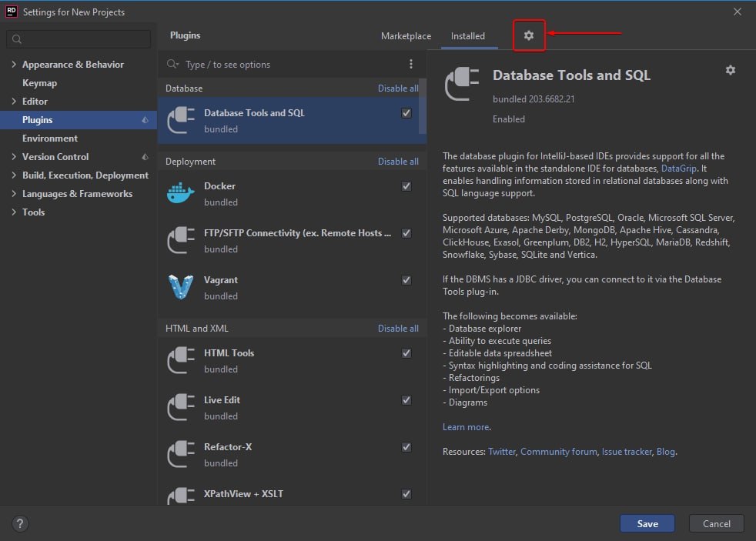Screen dimensions: 756x541
Task: Open the three-dot plugin search options menu
Action: (411, 64)
